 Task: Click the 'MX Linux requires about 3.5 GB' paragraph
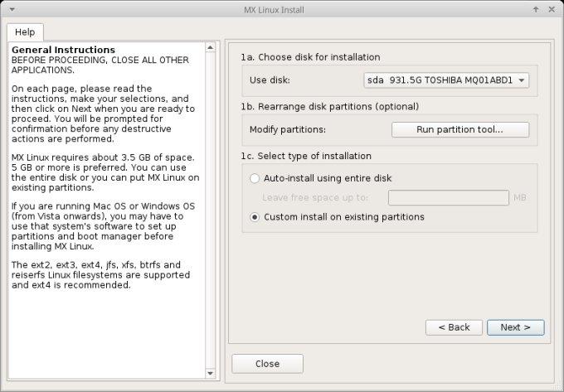point(105,172)
